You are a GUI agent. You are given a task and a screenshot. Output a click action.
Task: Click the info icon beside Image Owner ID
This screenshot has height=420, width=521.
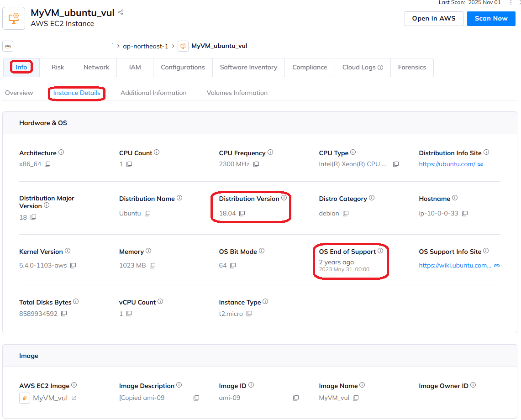[x=473, y=385]
